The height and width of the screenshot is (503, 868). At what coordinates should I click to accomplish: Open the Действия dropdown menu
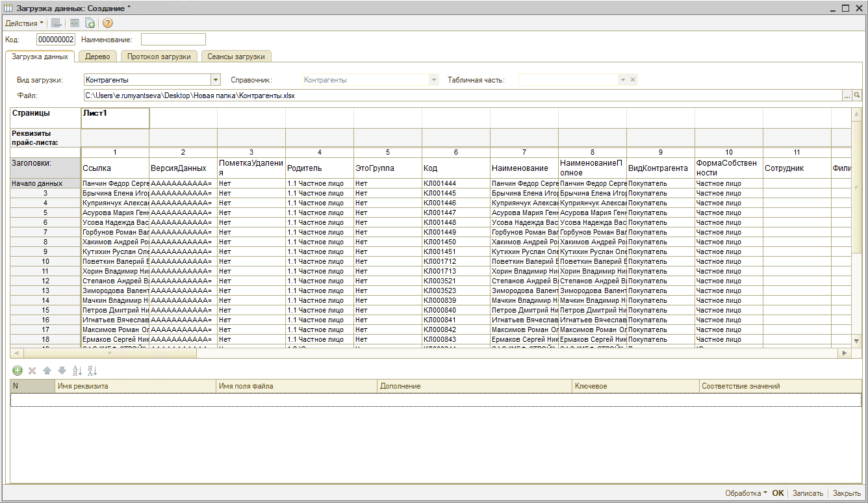pos(24,23)
